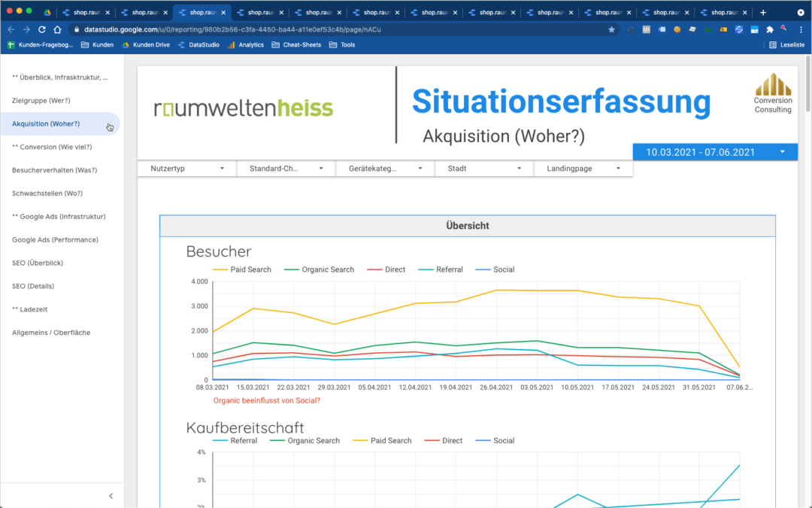Open the extensions puzzle icon
The width and height of the screenshot is (812, 508).
click(x=769, y=29)
